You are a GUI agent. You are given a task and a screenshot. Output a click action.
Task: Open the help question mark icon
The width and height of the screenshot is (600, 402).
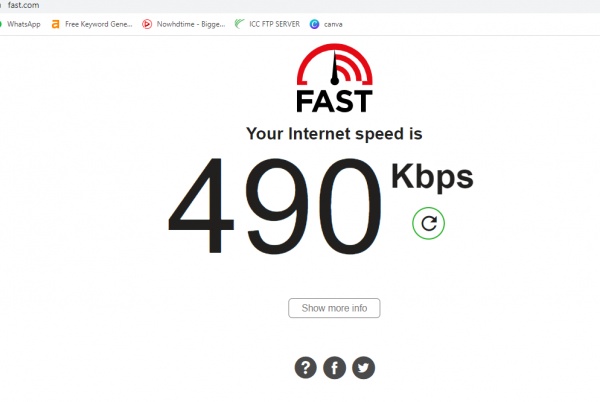pos(305,368)
